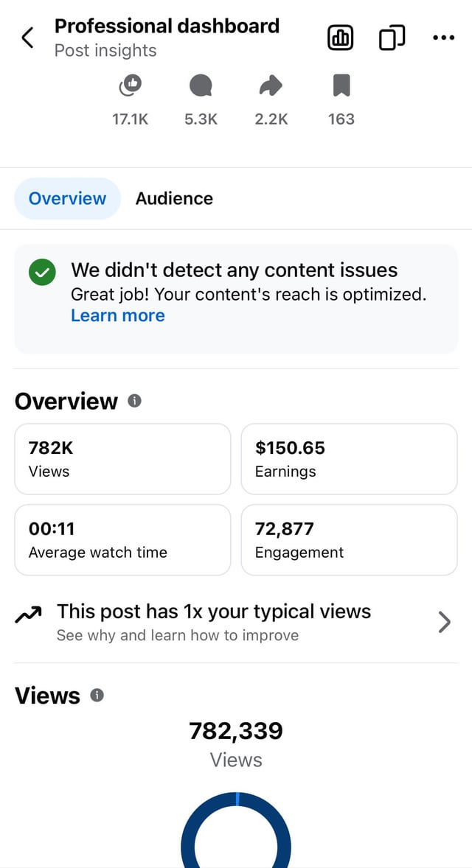Viewport: 472px width, 868px height.
Task: Tap the reactions like icon
Action: coord(131,87)
